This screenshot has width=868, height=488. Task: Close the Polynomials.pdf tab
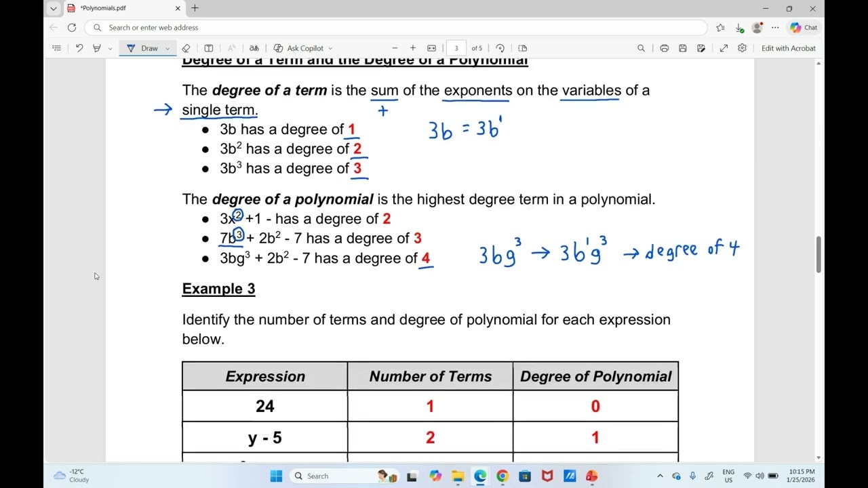click(178, 8)
